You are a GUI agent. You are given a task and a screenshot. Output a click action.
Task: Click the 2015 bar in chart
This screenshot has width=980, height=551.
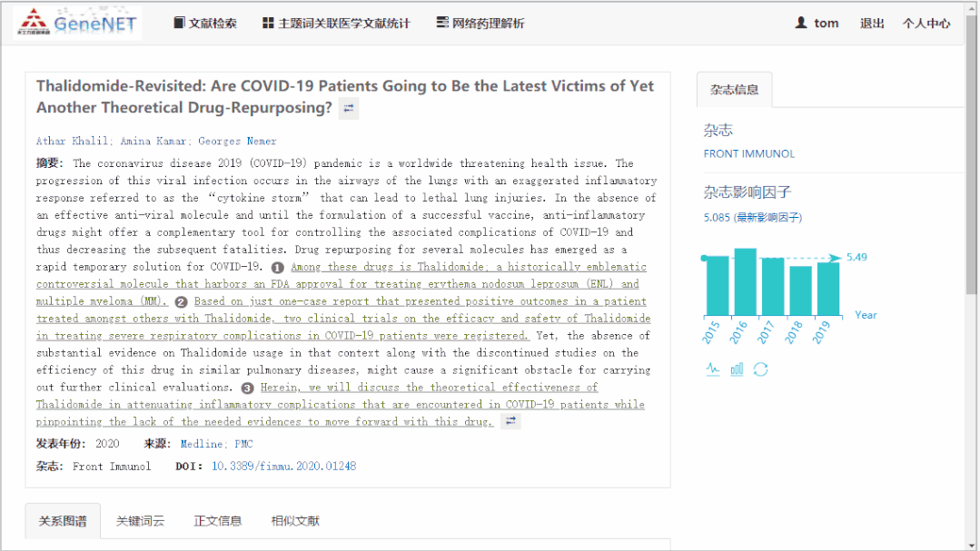(x=718, y=286)
